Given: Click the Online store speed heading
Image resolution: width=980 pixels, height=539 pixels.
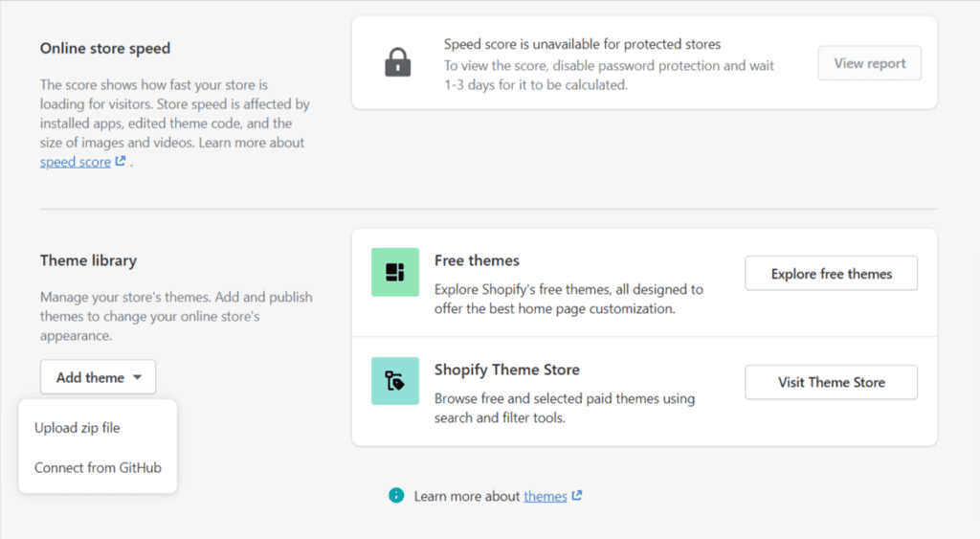Looking at the screenshot, I should tap(105, 49).
